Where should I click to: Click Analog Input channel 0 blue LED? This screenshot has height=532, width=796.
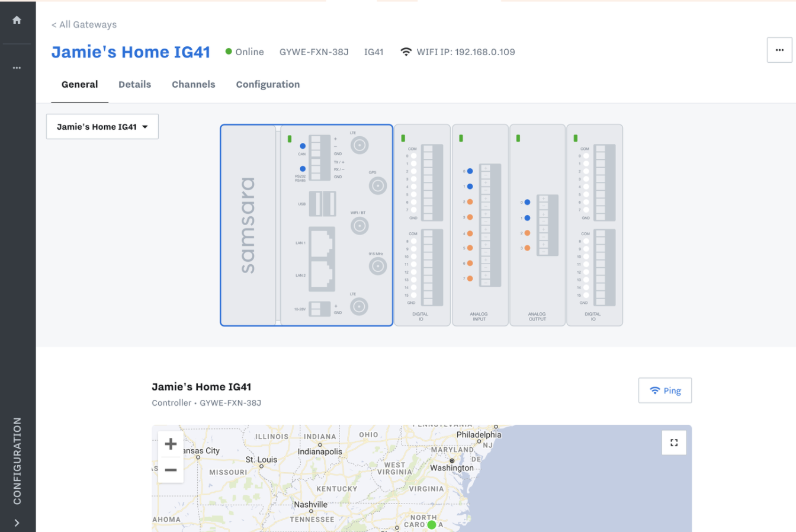tap(470, 171)
